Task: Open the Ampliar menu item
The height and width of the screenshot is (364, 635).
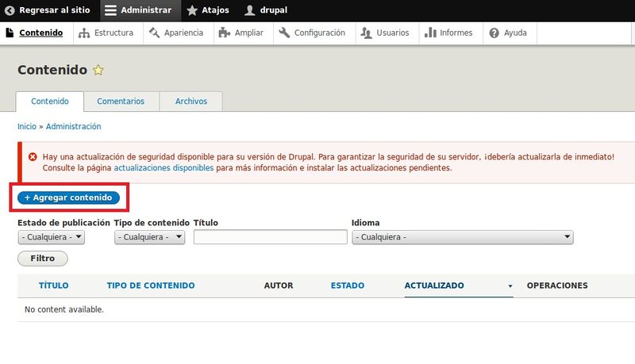Action: tap(248, 33)
